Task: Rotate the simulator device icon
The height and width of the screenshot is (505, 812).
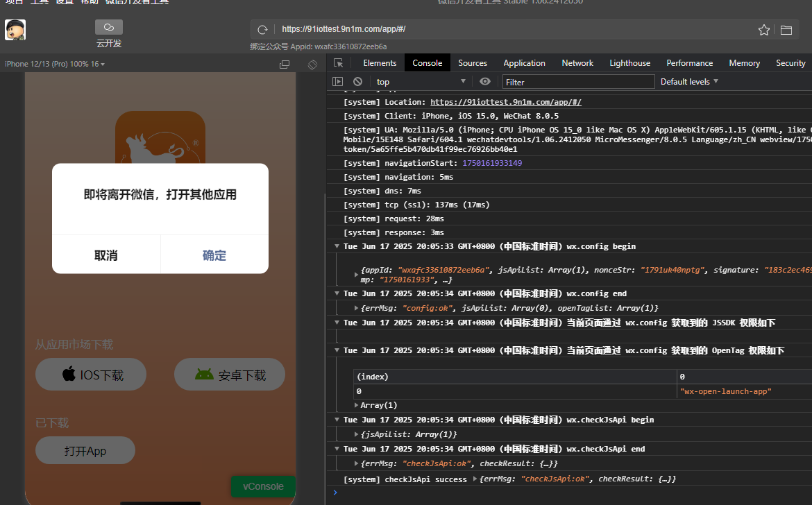Action: point(312,64)
